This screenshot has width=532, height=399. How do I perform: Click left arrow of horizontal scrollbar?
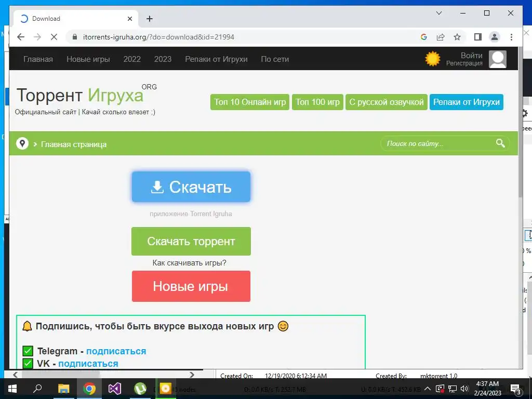click(x=15, y=375)
